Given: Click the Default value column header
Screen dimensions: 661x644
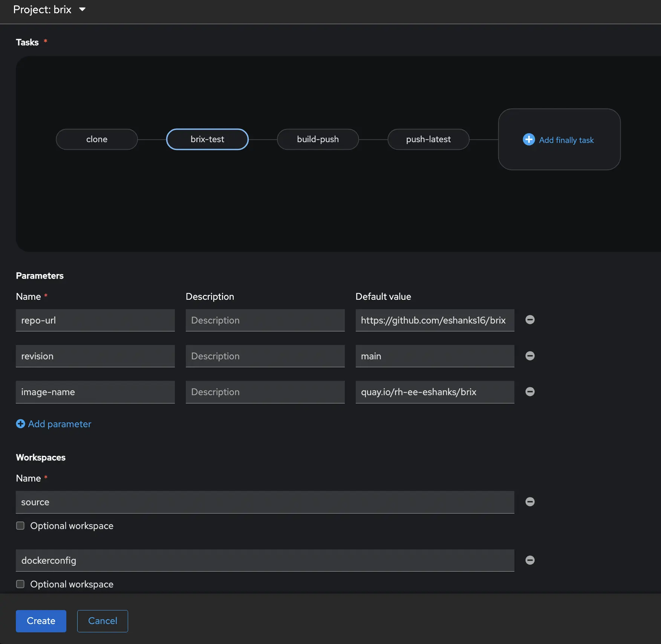Looking at the screenshot, I should [x=383, y=296].
